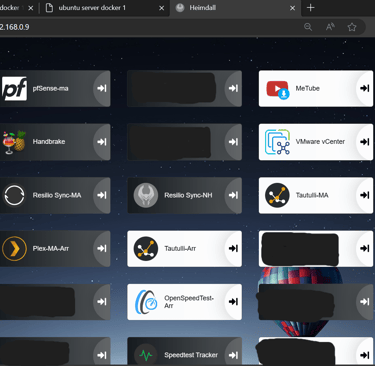The image size is (375, 366).
Task: Open a new browser tab
Action: (310, 8)
